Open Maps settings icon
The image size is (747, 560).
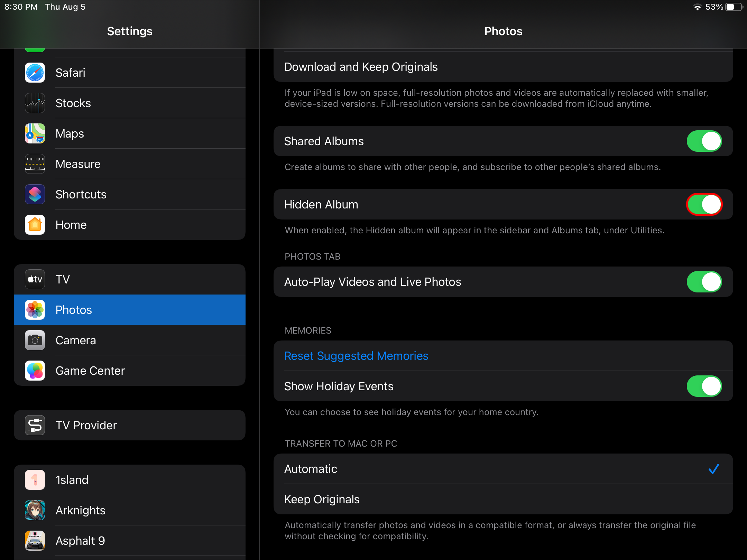coord(35,133)
